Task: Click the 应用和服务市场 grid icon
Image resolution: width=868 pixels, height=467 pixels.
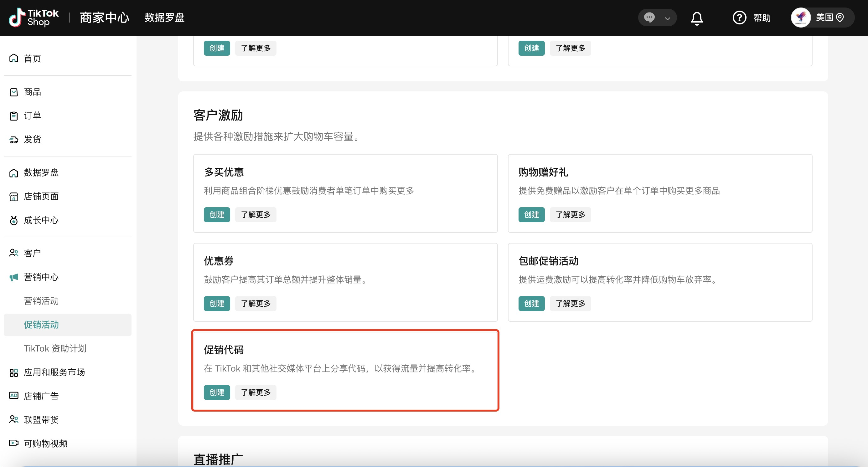Action: pyautogui.click(x=13, y=372)
